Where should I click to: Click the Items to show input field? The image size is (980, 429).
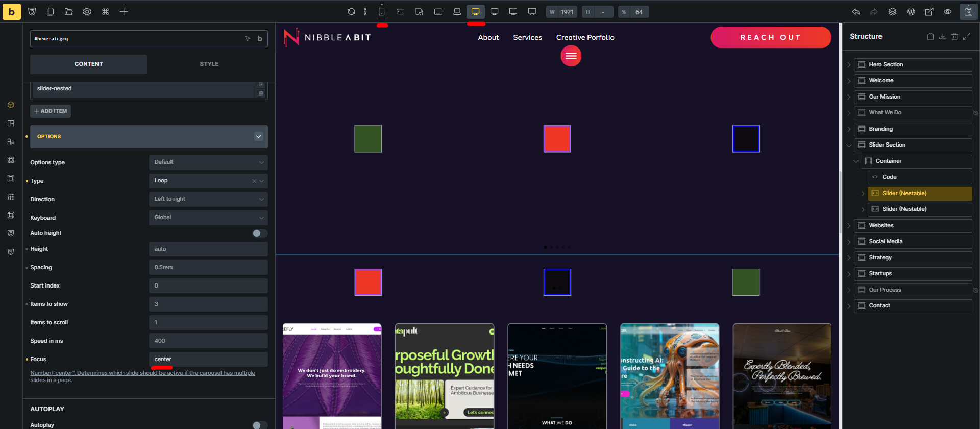[x=208, y=304]
